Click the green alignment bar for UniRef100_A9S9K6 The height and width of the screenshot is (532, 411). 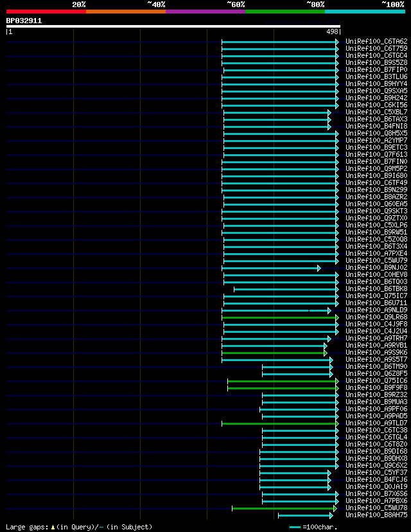click(x=274, y=353)
